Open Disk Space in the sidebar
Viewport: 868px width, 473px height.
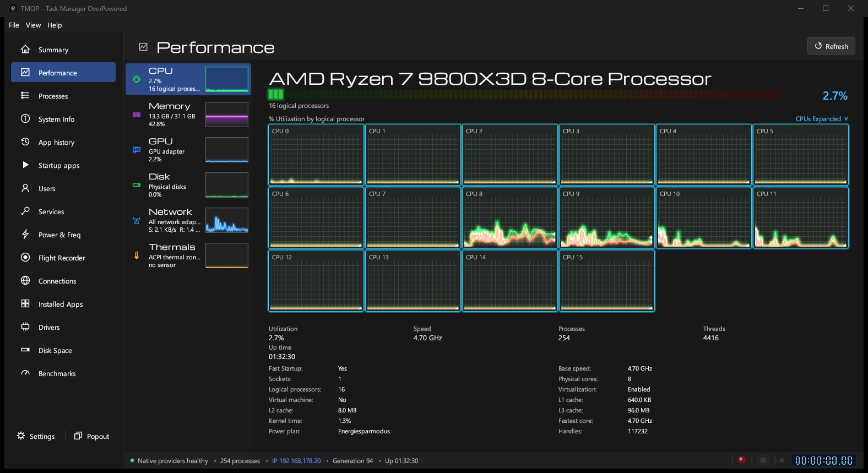click(x=63, y=350)
